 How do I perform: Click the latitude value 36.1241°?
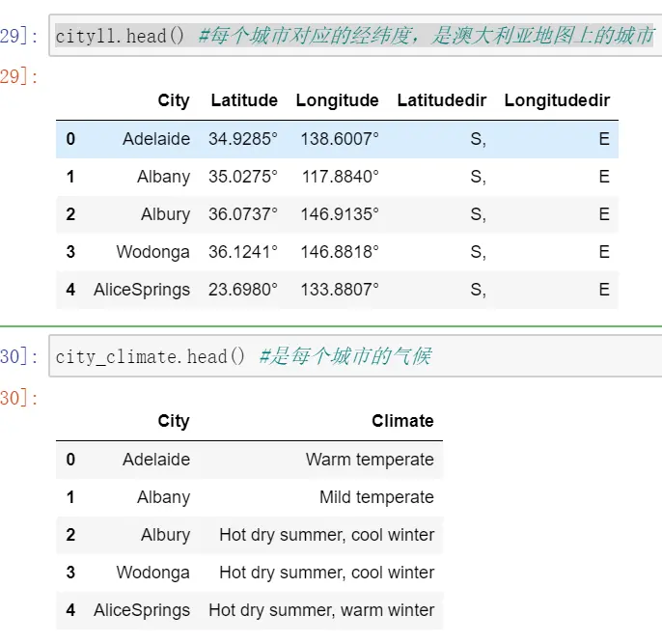[x=243, y=252]
